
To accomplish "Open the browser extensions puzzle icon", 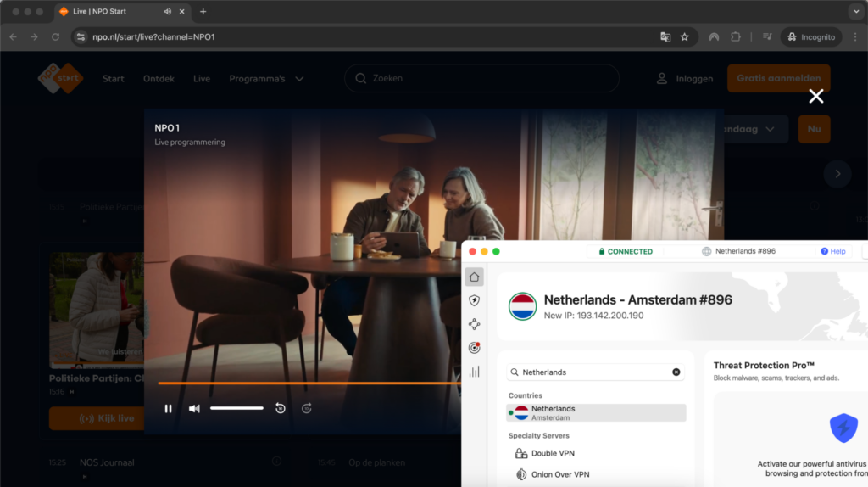I will click(735, 37).
